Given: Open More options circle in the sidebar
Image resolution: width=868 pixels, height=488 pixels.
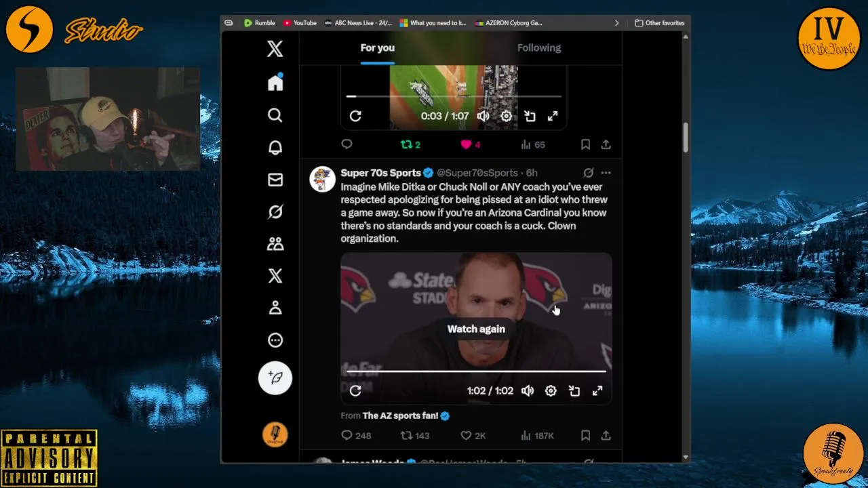Looking at the screenshot, I should coord(275,340).
